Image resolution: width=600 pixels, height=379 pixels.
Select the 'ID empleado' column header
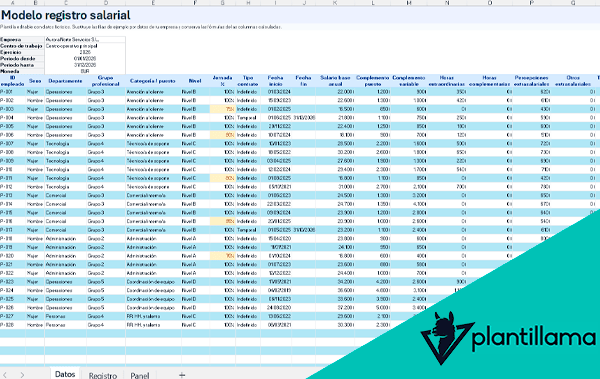[x=13, y=81]
